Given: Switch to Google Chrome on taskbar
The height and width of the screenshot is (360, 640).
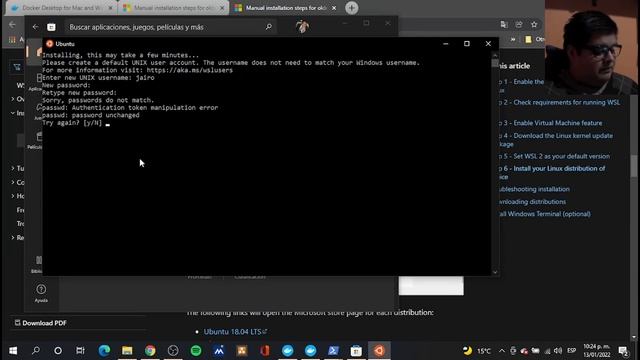Looking at the screenshot, I should pos(150,351).
